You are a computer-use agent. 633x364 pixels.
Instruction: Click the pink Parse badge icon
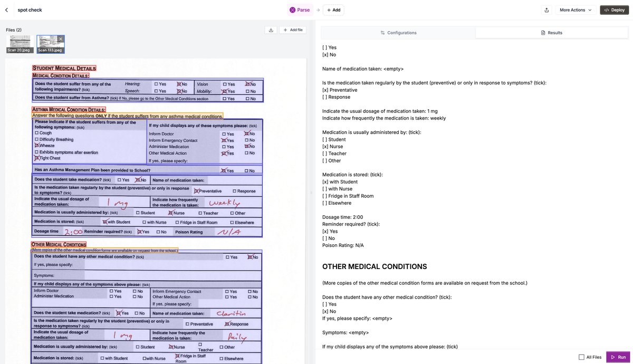pos(291,9)
